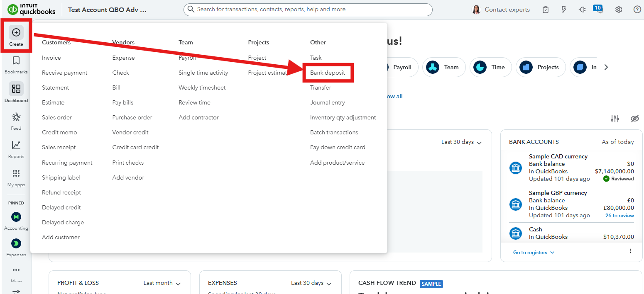Toggle privacy eye icon on dashboard
Viewport: 644px width, 294px height.
coord(634,119)
